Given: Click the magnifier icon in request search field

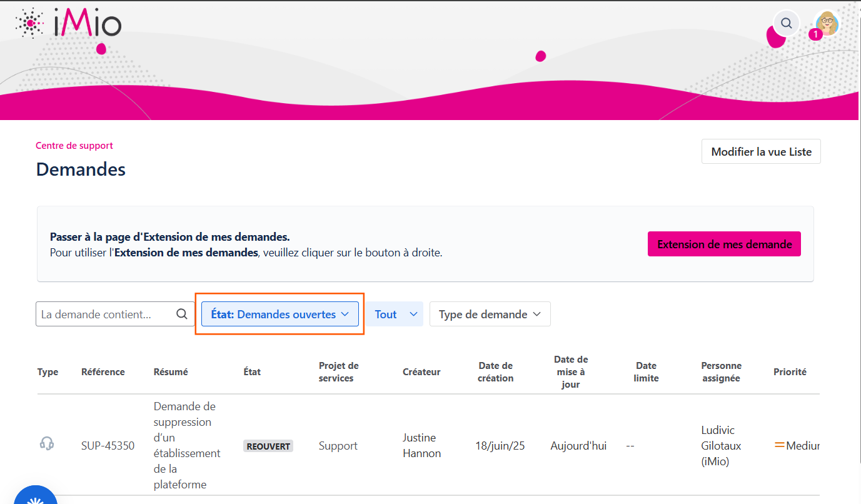Looking at the screenshot, I should [x=182, y=315].
